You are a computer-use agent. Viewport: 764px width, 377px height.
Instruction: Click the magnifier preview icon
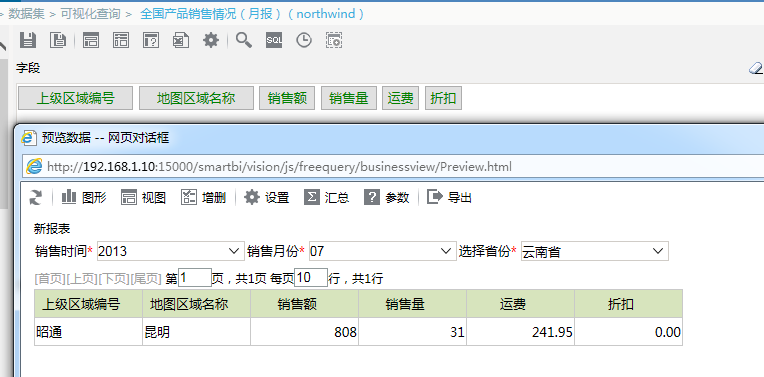(244, 40)
